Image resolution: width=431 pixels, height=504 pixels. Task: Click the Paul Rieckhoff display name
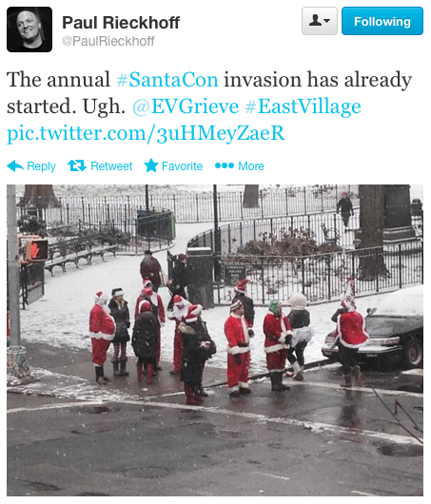121,23
